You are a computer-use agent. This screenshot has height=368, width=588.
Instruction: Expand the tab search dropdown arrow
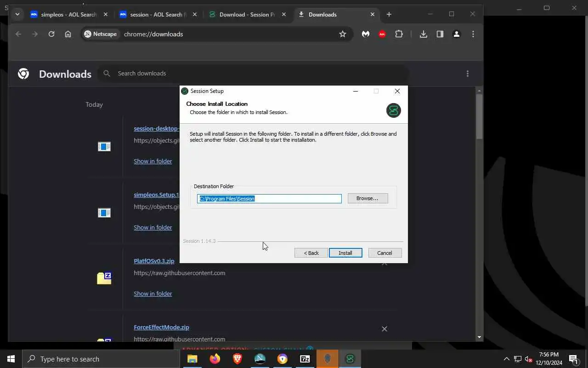[x=17, y=15]
